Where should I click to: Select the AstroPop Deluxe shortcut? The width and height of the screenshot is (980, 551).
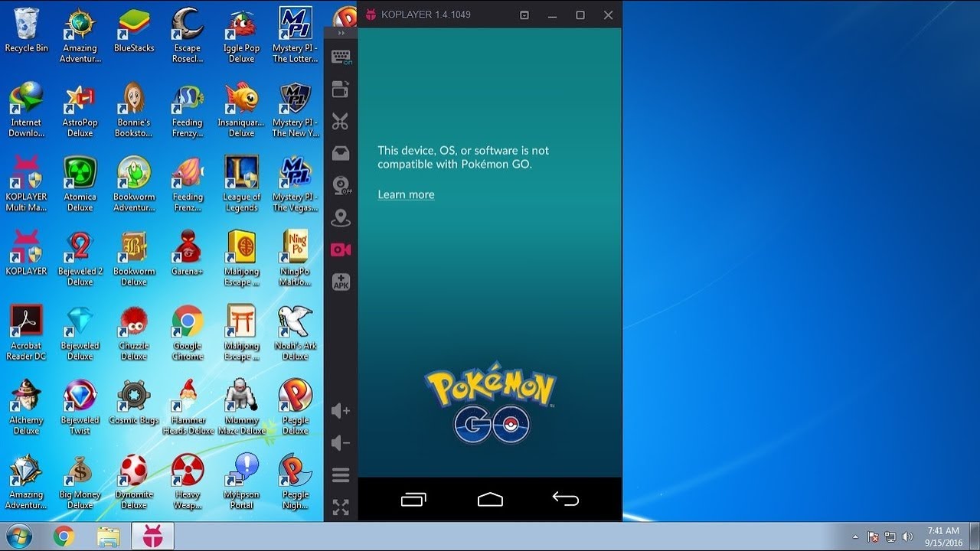pyautogui.click(x=80, y=109)
